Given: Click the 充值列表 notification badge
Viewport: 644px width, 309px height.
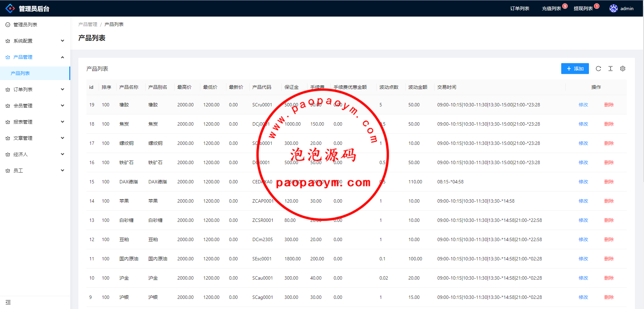Looking at the screenshot, I should pos(565,6).
